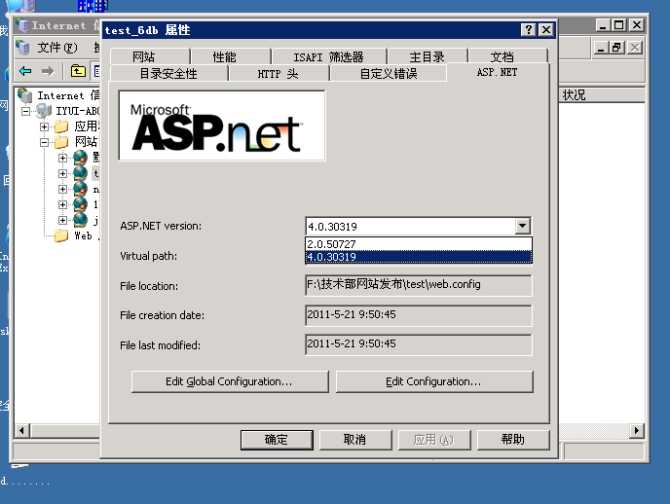Click the 状况 column header
670x504 pixels.
click(602, 95)
